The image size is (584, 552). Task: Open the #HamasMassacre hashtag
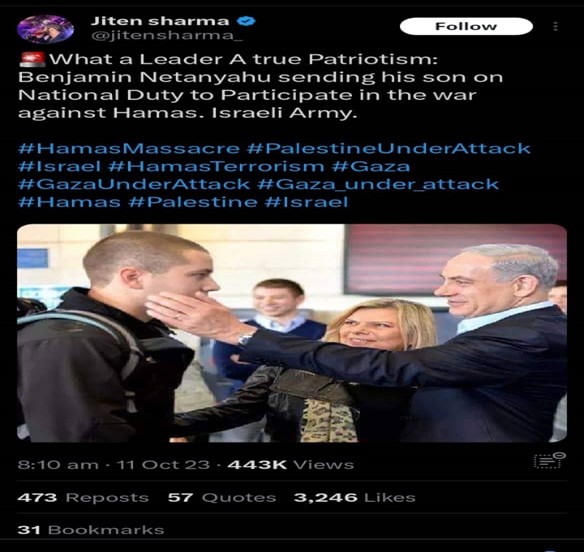coord(129,148)
